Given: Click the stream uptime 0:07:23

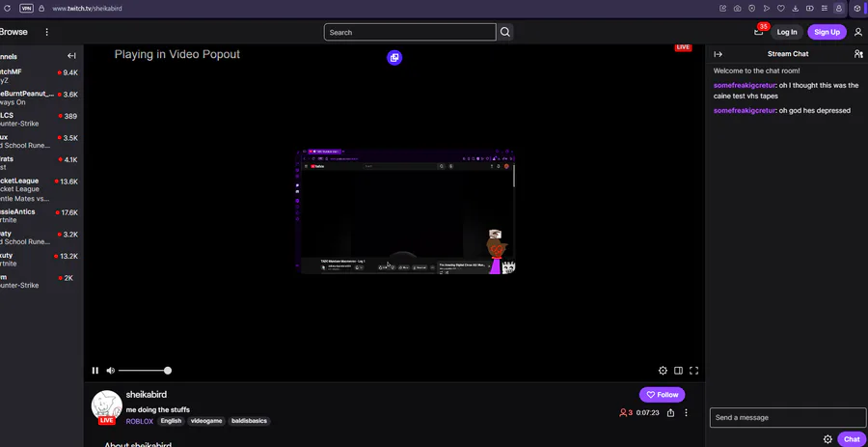Looking at the screenshot, I should pyautogui.click(x=648, y=412).
